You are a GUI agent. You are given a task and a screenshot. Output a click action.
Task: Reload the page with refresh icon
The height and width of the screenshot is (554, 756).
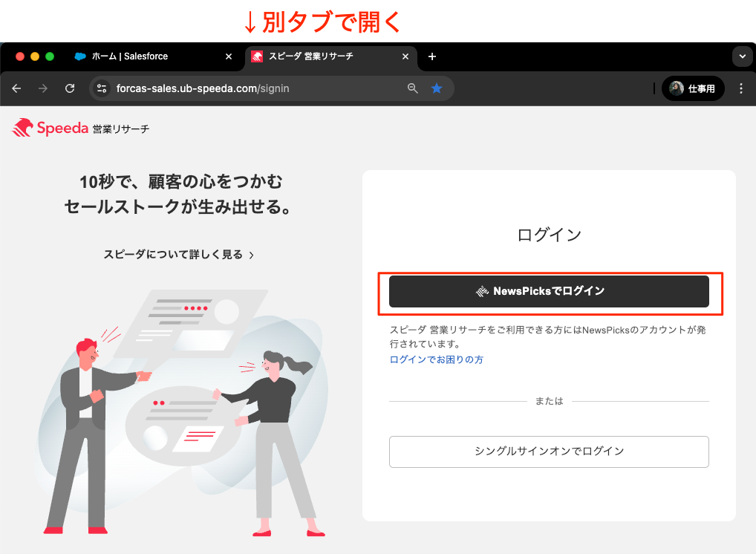click(x=70, y=88)
